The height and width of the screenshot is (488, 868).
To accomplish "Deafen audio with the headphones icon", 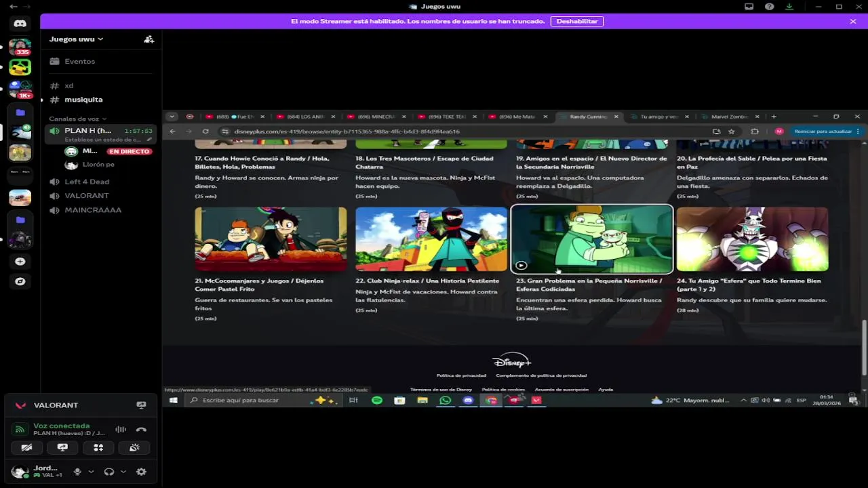I will coord(108,472).
